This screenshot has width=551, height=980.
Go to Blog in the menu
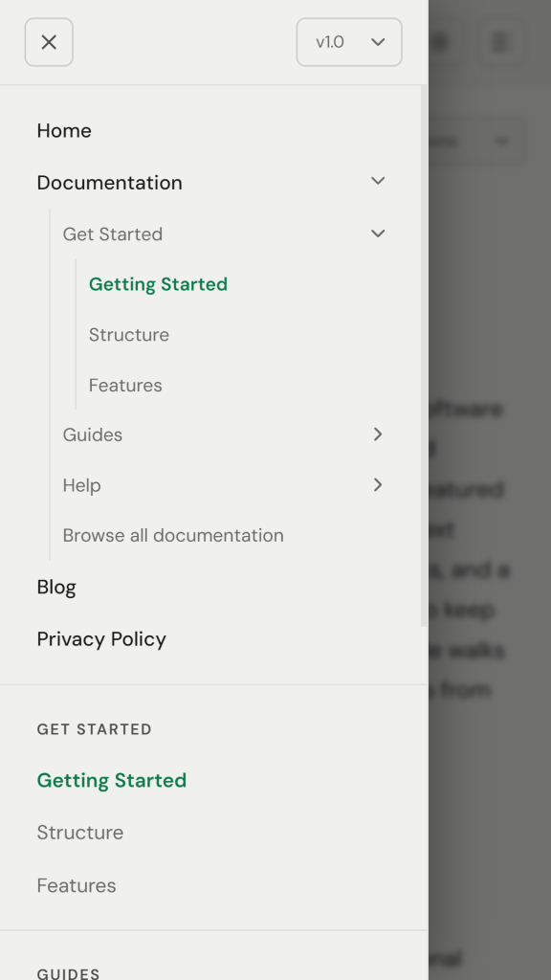point(56,588)
